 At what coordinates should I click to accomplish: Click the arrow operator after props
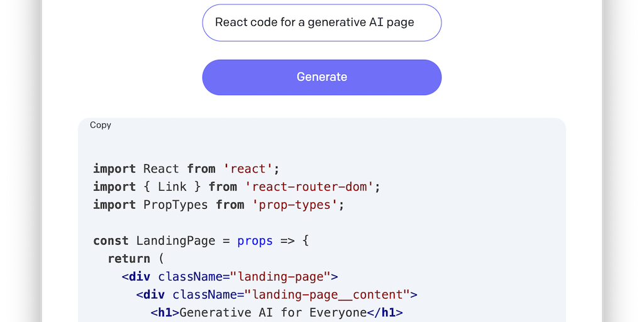287,241
